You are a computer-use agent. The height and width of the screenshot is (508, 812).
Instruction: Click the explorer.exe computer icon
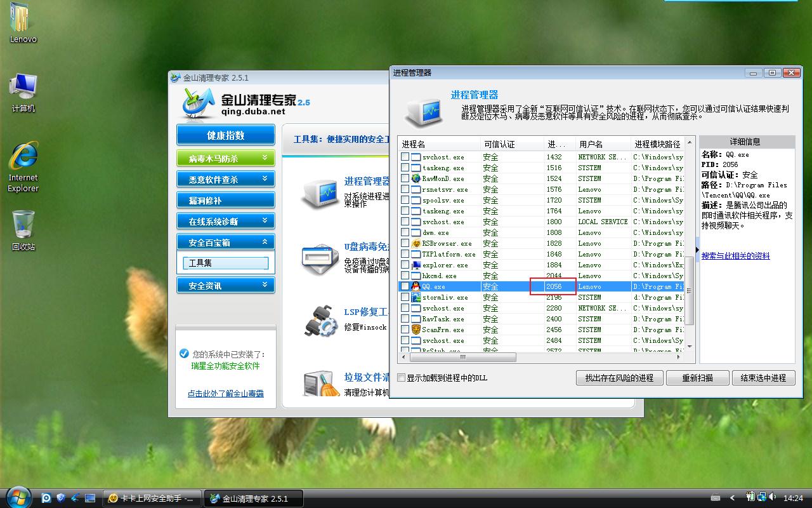click(x=416, y=265)
